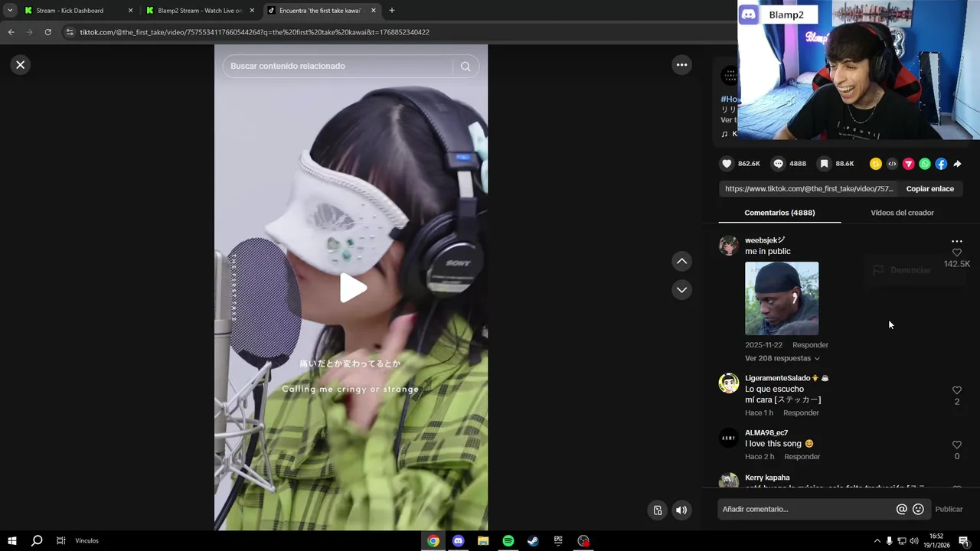This screenshot has width=980, height=551.
Task: Click the Kerry kapaha username
Action: [x=767, y=478]
